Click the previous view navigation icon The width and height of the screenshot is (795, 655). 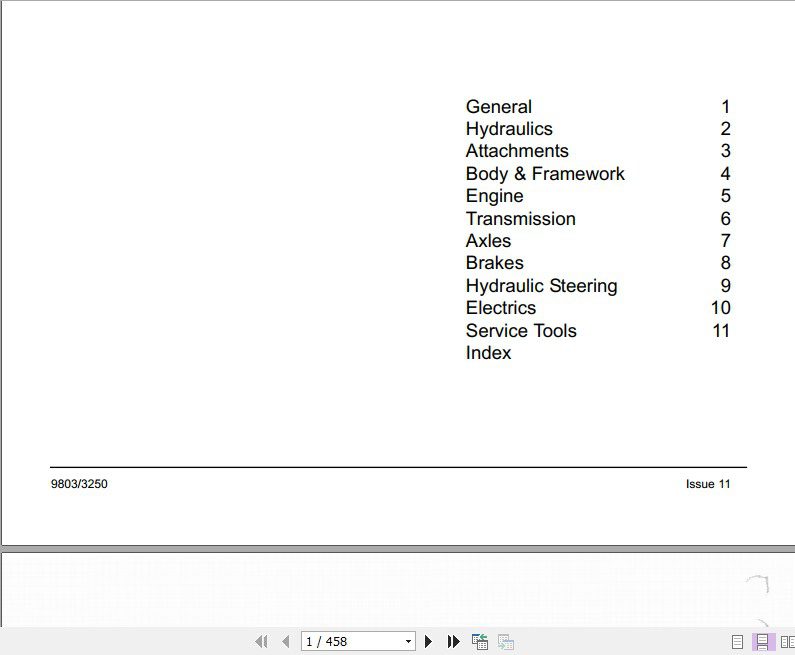point(480,642)
